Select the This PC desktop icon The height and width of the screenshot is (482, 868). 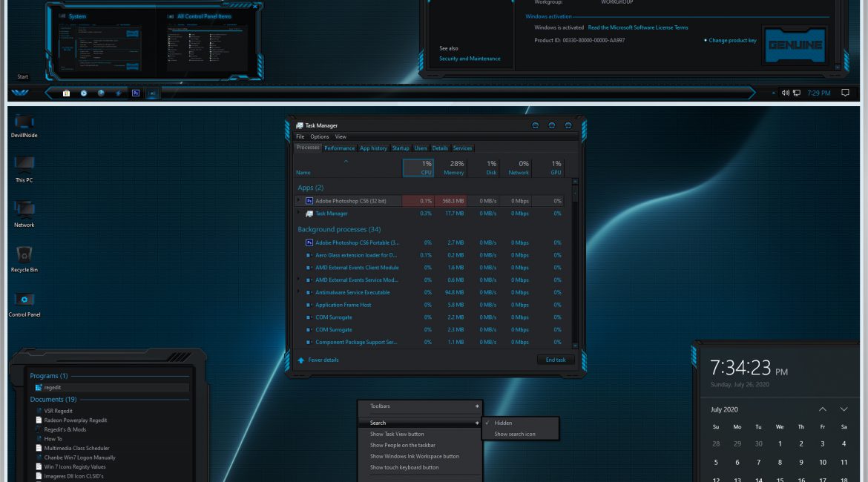[24, 169]
